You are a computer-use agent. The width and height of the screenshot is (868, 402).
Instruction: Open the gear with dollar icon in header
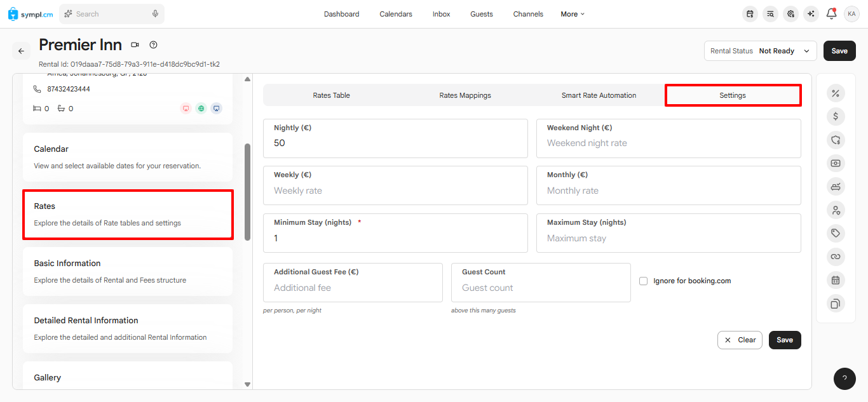pyautogui.click(x=790, y=14)
